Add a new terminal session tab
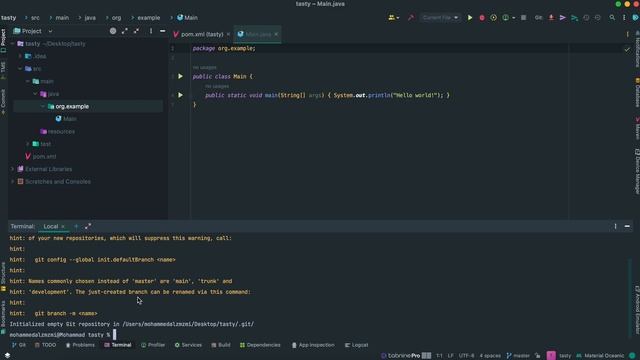This screenshot has height=360, width=640. coord(76,226)
